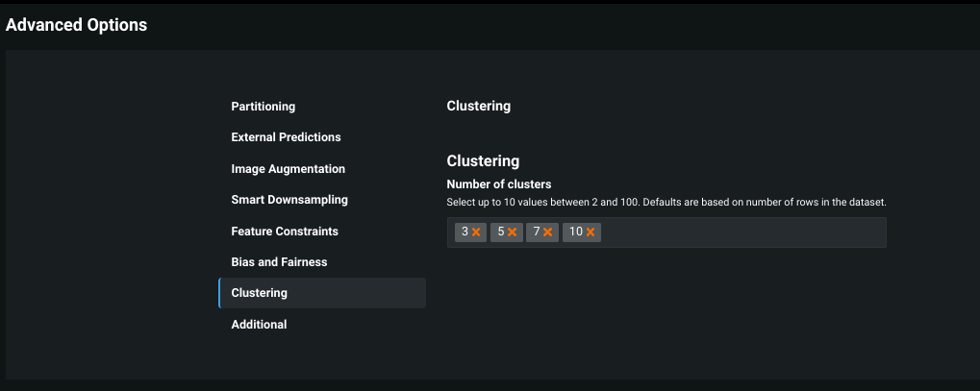Image resolution: width=980 pixels, height=391 pixels.
Task: Select Image Augmentation in the sidebar
Action: coord(288,169)
